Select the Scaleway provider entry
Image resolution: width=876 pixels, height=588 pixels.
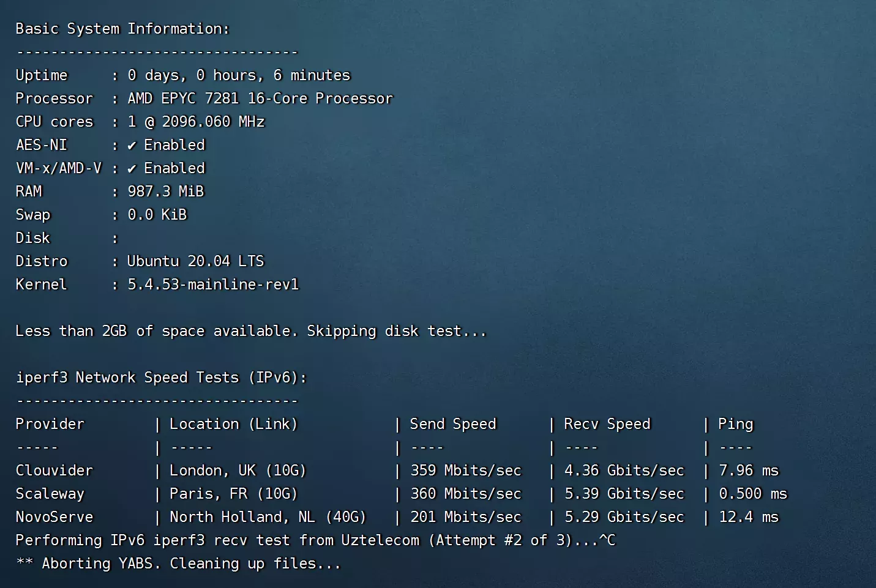click(x=50, y=494)
